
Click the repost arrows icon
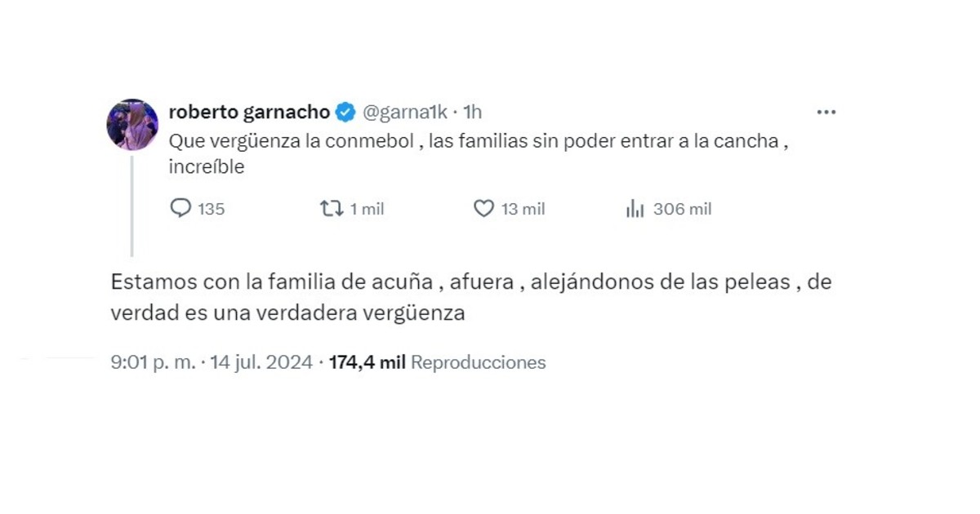click(331, 209)
